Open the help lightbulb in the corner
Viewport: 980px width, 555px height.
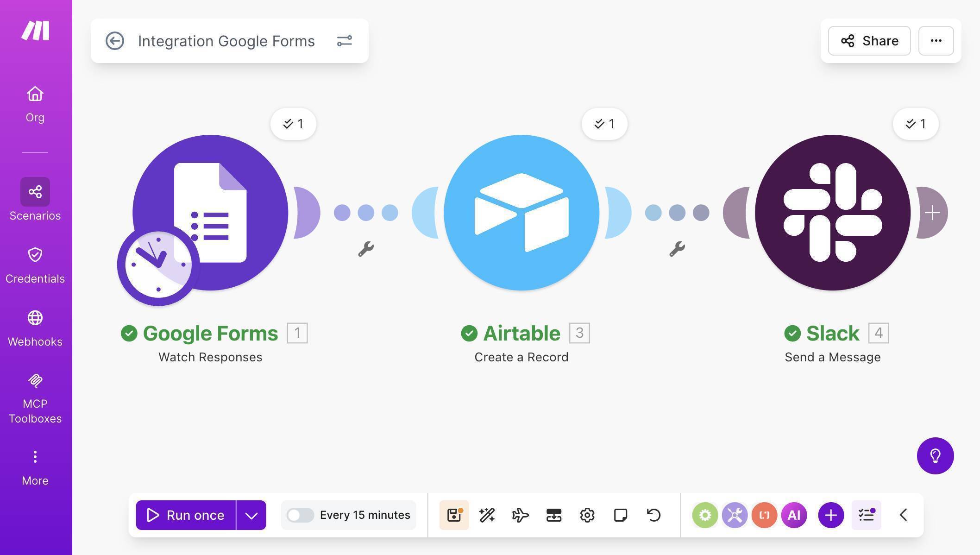[936, 456]
